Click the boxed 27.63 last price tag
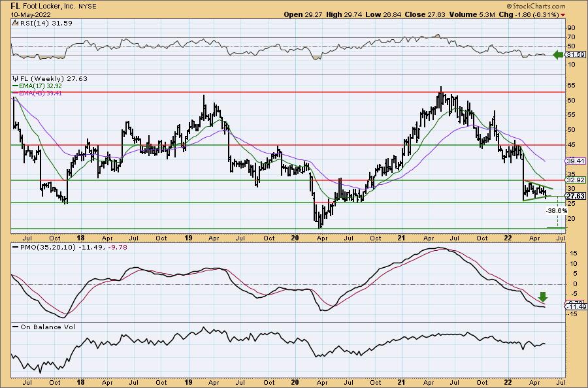 click(575, 196)
